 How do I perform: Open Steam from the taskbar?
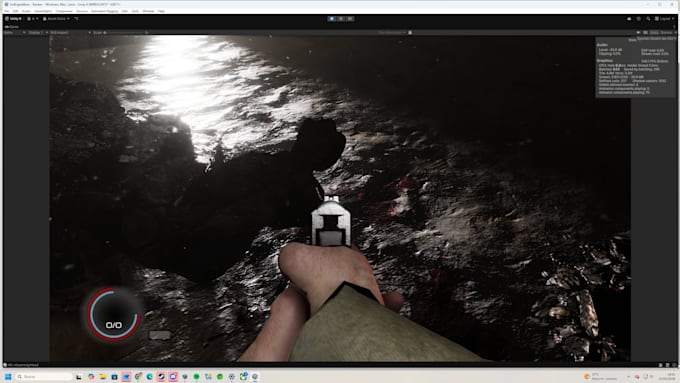pyautogui.click(x=161, y=376)
